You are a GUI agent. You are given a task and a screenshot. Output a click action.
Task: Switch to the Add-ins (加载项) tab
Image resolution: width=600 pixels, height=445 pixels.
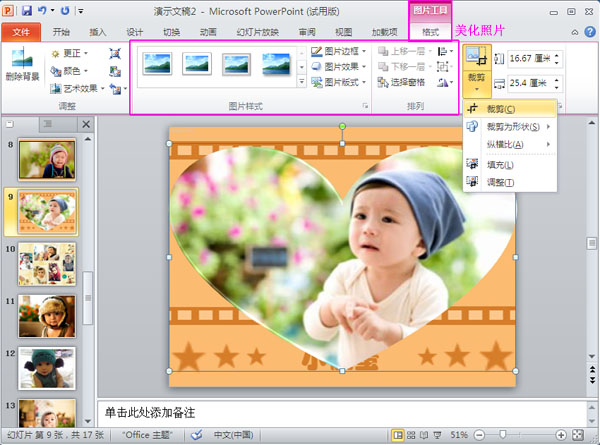pos(385,32)
